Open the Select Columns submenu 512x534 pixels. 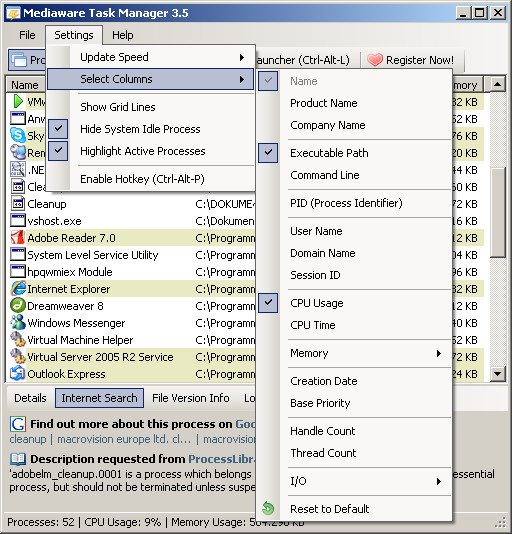[x=150, y=79]
